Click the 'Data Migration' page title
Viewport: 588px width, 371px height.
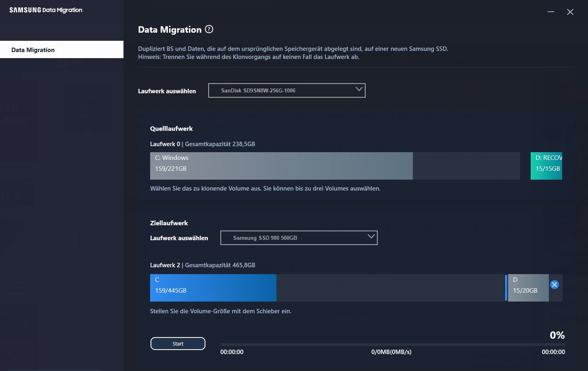(x=170, y=29)
